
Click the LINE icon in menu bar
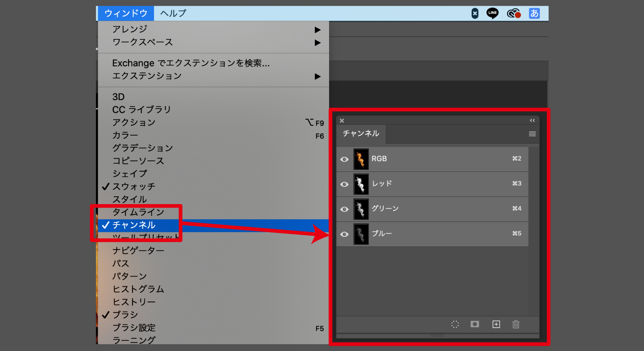pos(492,13)
